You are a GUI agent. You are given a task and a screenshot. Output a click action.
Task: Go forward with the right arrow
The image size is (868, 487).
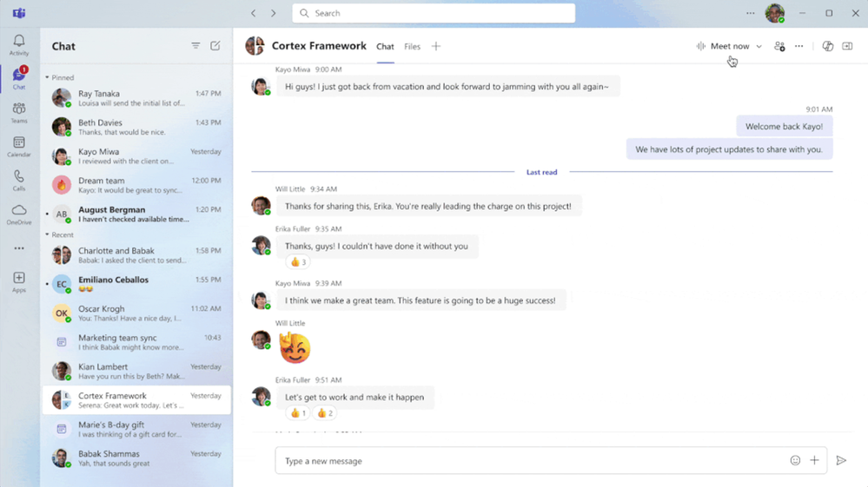pyautogui.click(x=274, y=13)
